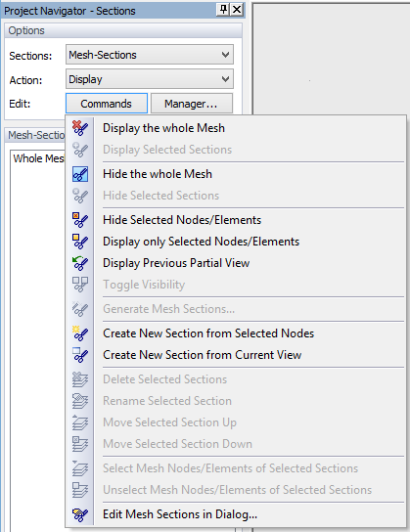Click the Hide Selected Nodes/Elements icon

point(80,220)
